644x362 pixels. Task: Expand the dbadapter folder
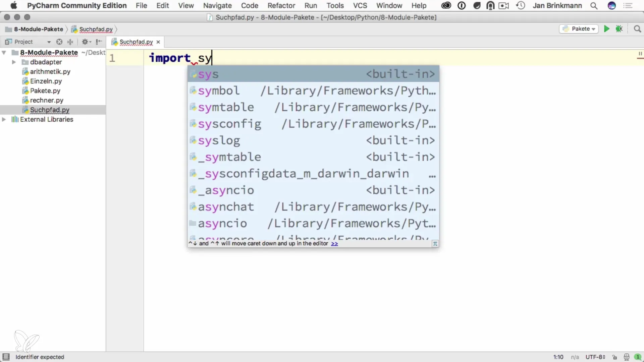pyautogui.click(x=14, y=62)
